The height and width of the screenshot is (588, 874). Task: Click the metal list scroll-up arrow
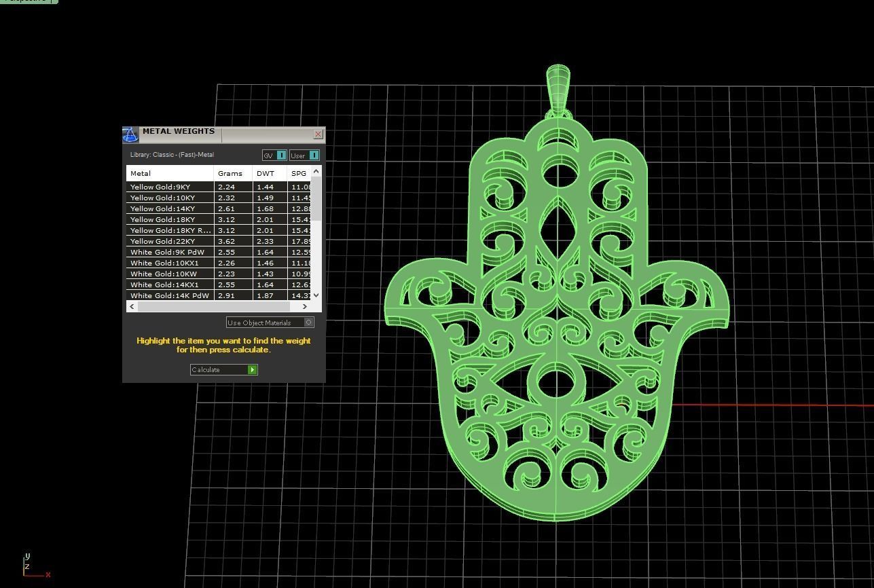click(316, 171)
